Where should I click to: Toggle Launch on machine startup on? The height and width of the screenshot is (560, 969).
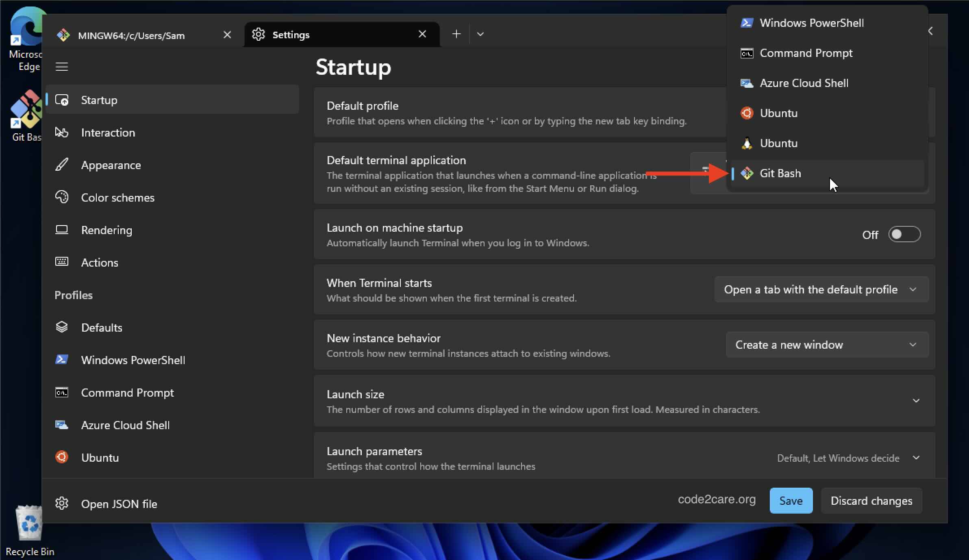[x=905, y=234]
